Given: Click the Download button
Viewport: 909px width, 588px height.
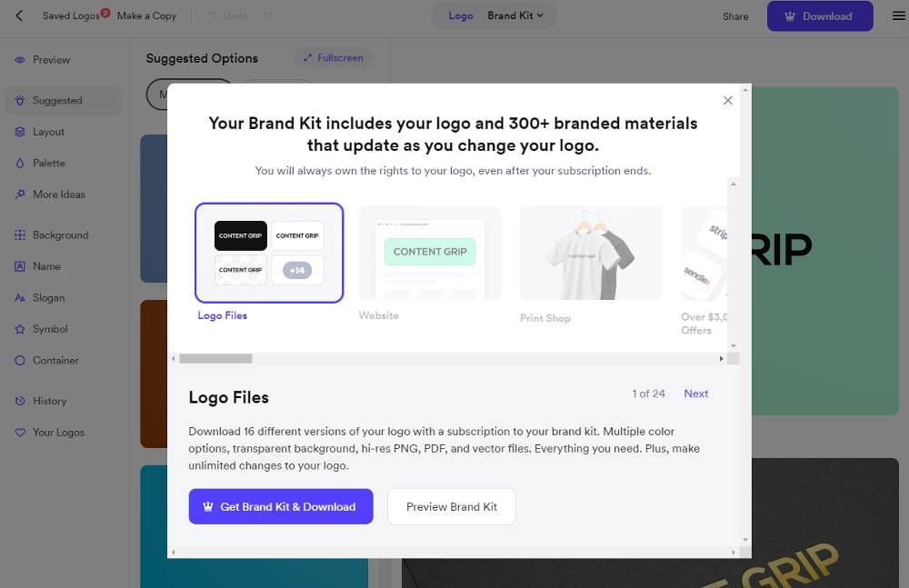Looking at the screenshot, I should [x=819, y=15].
